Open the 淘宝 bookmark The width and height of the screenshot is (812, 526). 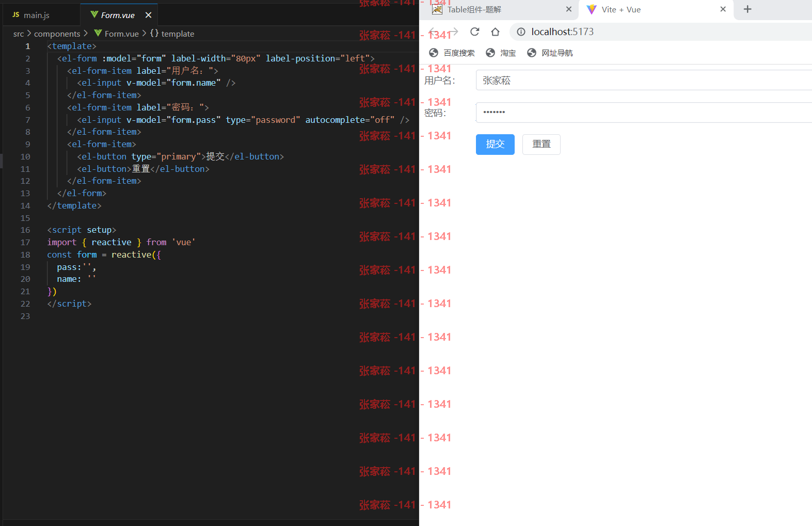point(501,53)
